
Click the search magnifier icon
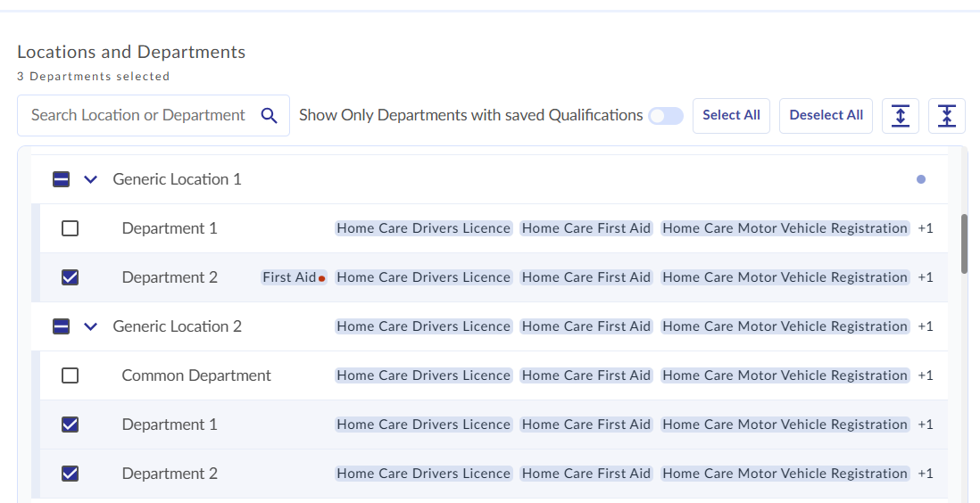tap(269, 116)
